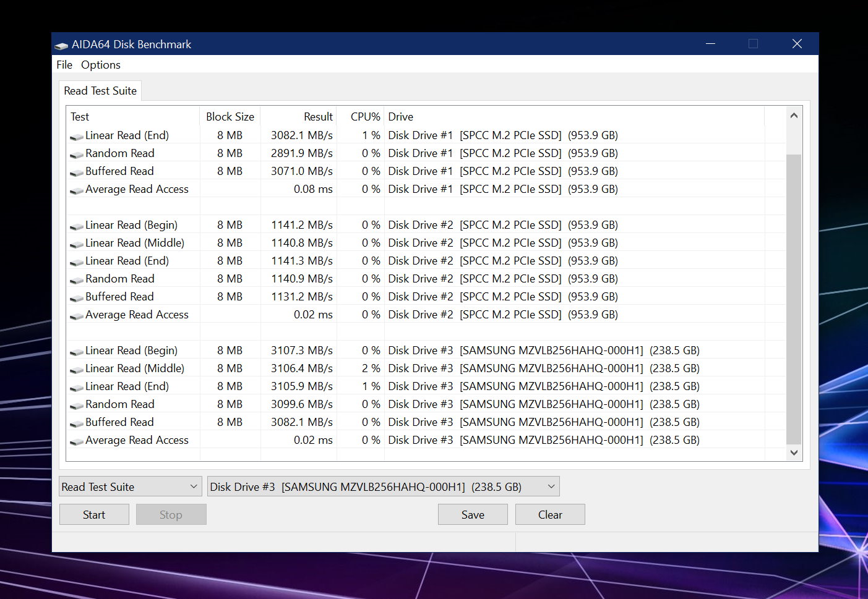Viewport: 868px width, 599px height.
Task: Select the 3082.1 MB/s result for Disk Drive #1
Action: pyautogui.click(x=302, y=135)
